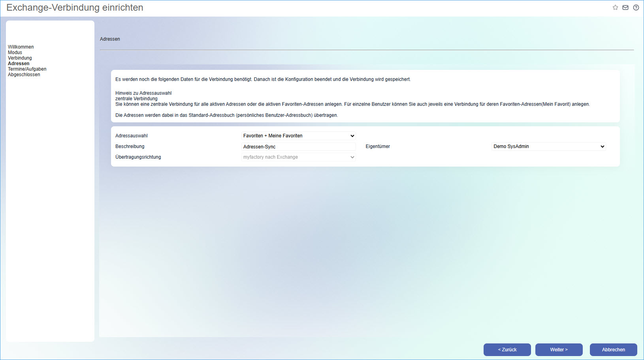644x360 pixels.
Task: Click the 'Es werden noch die folgenden Daten' sentence
Action: pos(263,79)
